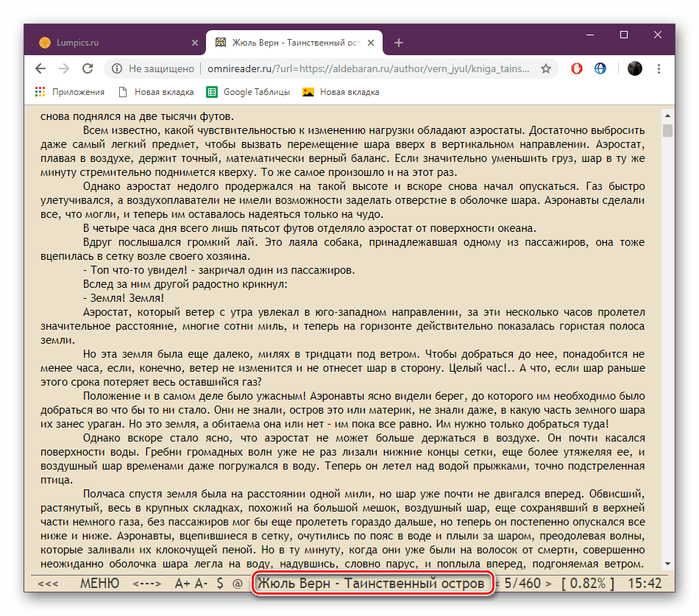This screenshot has width=699, height=616.
Task: Open the Google Таблицы bookmark
Action: click(248, 92)
